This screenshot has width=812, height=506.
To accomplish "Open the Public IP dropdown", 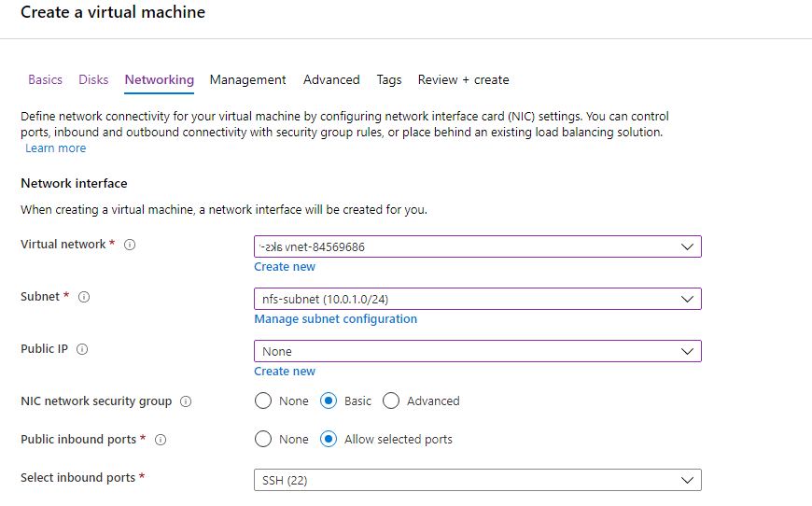I will pyautogui.click(x=477, y=351).
